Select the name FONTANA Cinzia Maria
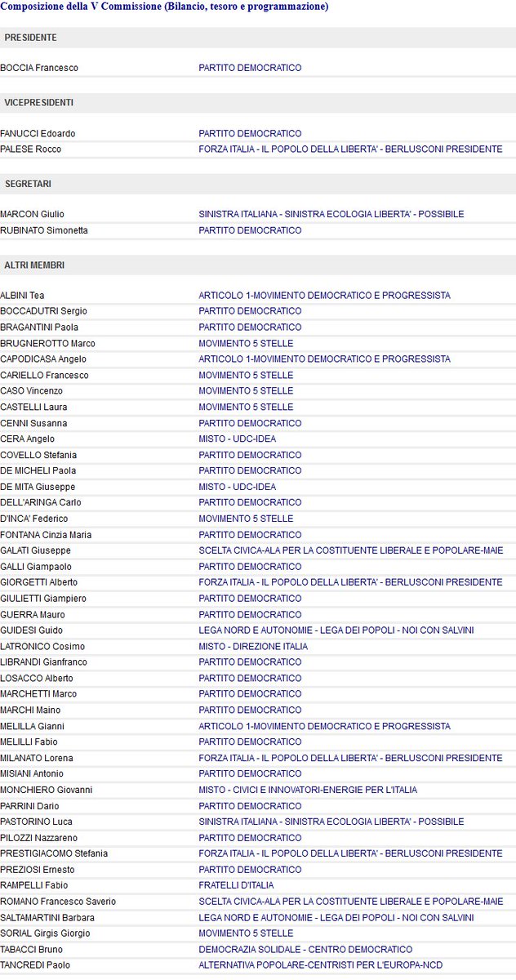 tap(46, 535)
